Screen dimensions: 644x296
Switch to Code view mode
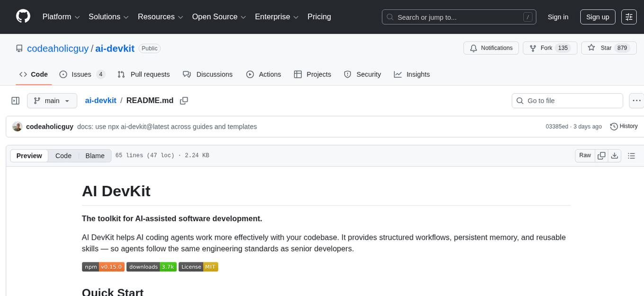[63, 156]
